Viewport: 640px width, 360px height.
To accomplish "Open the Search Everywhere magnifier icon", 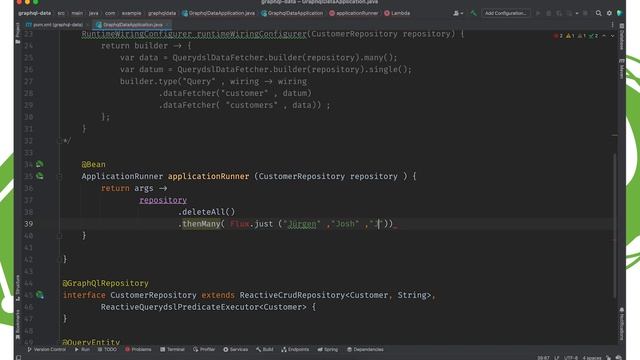I will [598, 13].
